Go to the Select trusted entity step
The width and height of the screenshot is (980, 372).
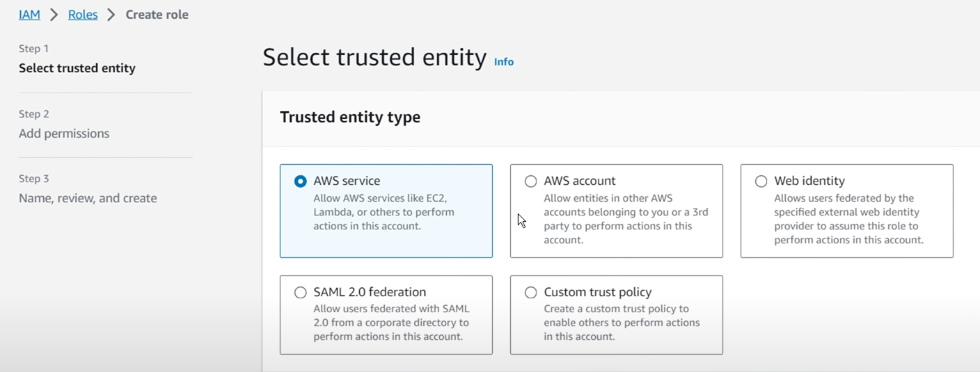(77, 68)
